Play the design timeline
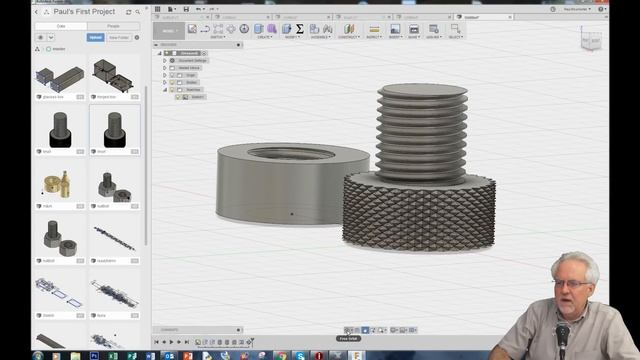Screen dimensions: 640x360 (171, 342)
